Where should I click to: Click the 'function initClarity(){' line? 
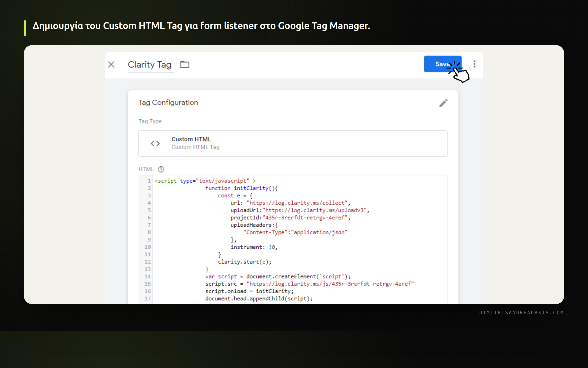tap(242, 188)
